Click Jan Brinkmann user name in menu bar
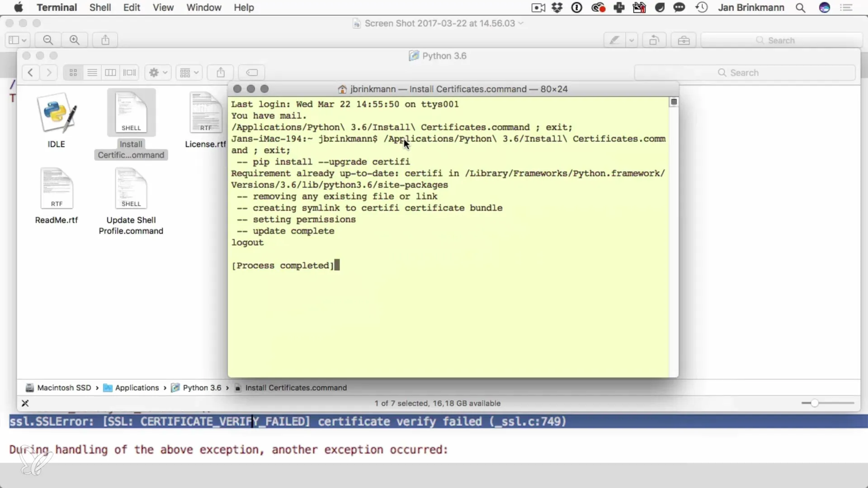 (x=751, y=7)
